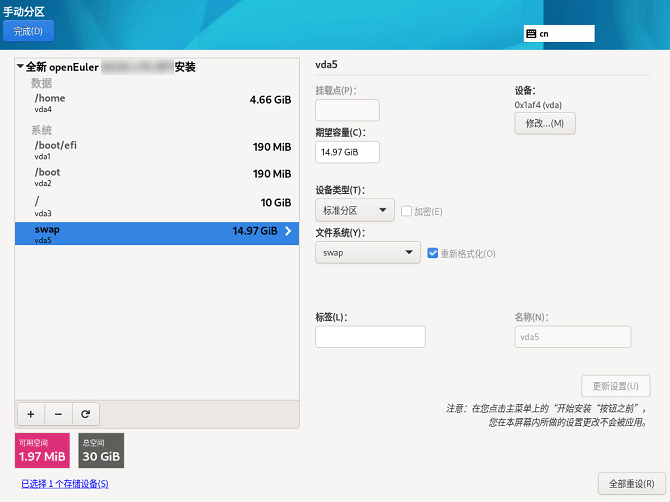Click the remove partition minus icon
This screenshot has width=670, height=502.
[58, 414]
